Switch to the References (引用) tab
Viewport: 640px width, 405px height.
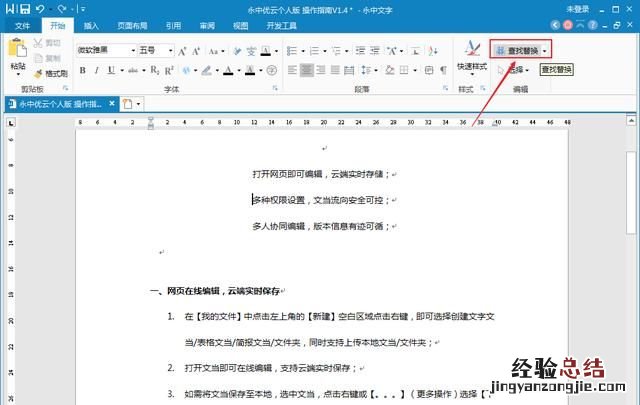click(173, 26)
